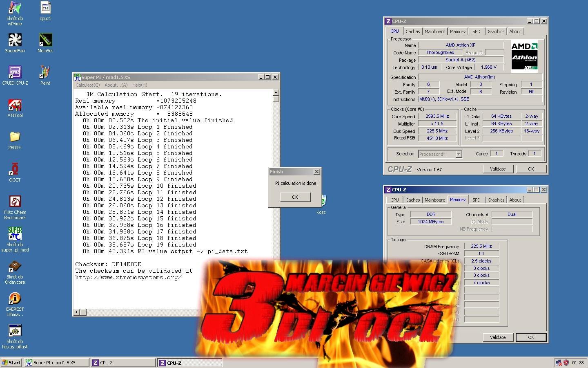The height and width of the screenshot is (368, 588).
Task: Open About tab in lower CPU-Z window
Action: click(x=515, y=200)
